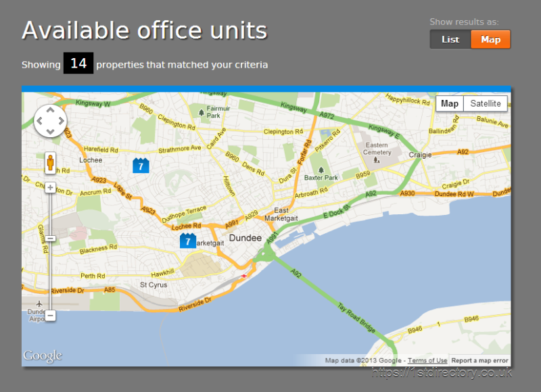
Task: Click the Available office units heading
Action: point(145,30)
